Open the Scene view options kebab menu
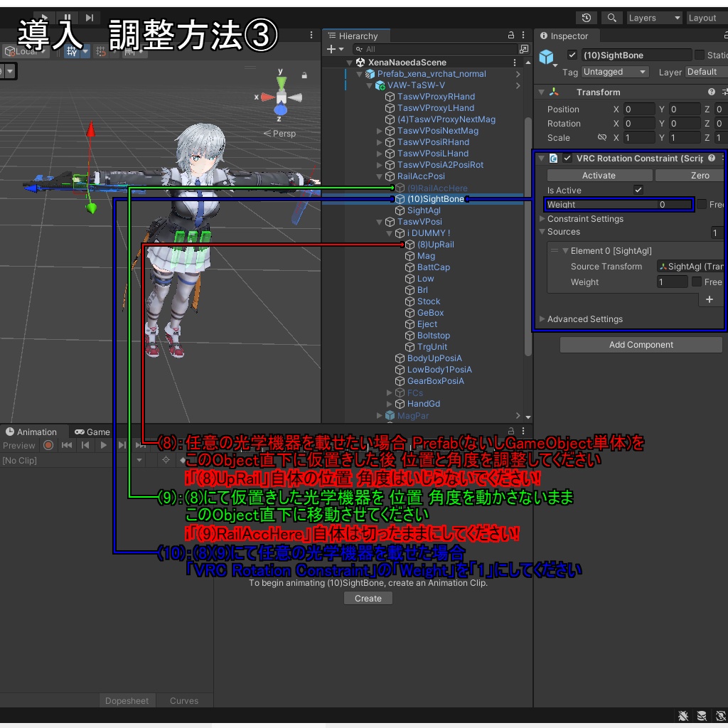 tap(311, 36)
